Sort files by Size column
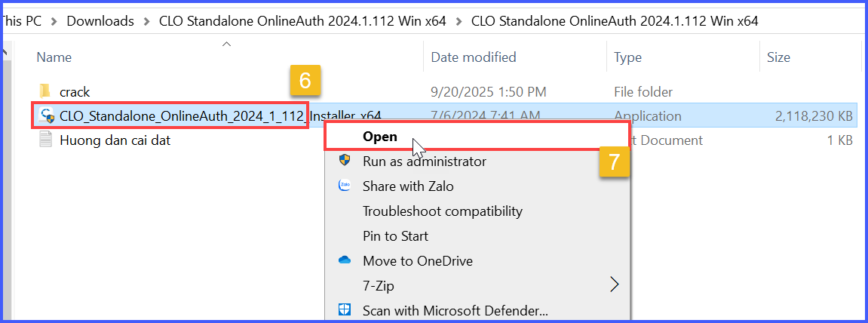The width and height of the screenshot is (868, 323). pyautogui.click(x=778, y=57)
